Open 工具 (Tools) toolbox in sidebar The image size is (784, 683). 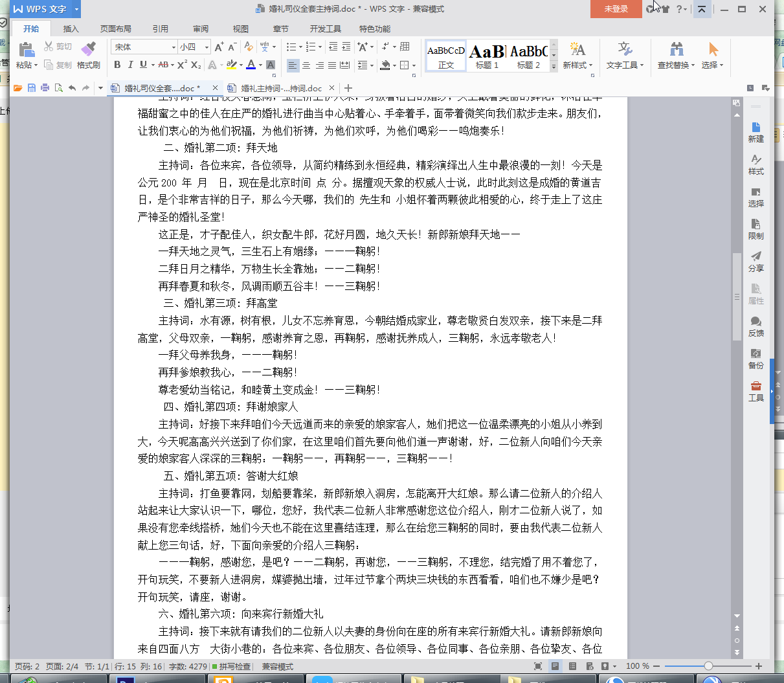click(756, 391)
